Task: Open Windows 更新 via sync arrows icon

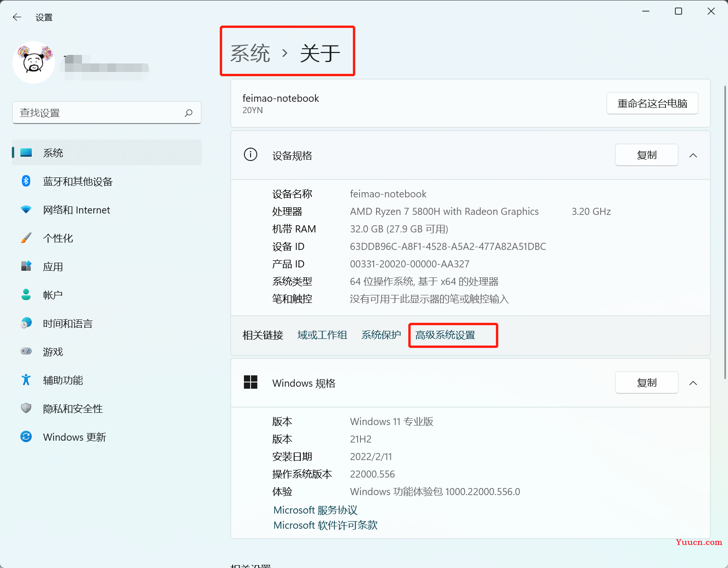Action: pos(26,436)
